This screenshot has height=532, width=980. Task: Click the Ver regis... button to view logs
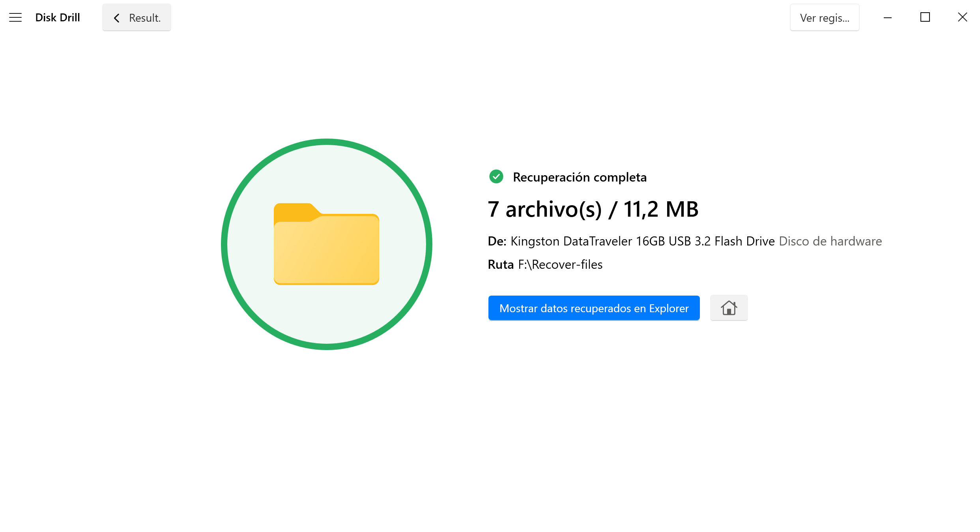pyautogui.click(x=824, y=18)
